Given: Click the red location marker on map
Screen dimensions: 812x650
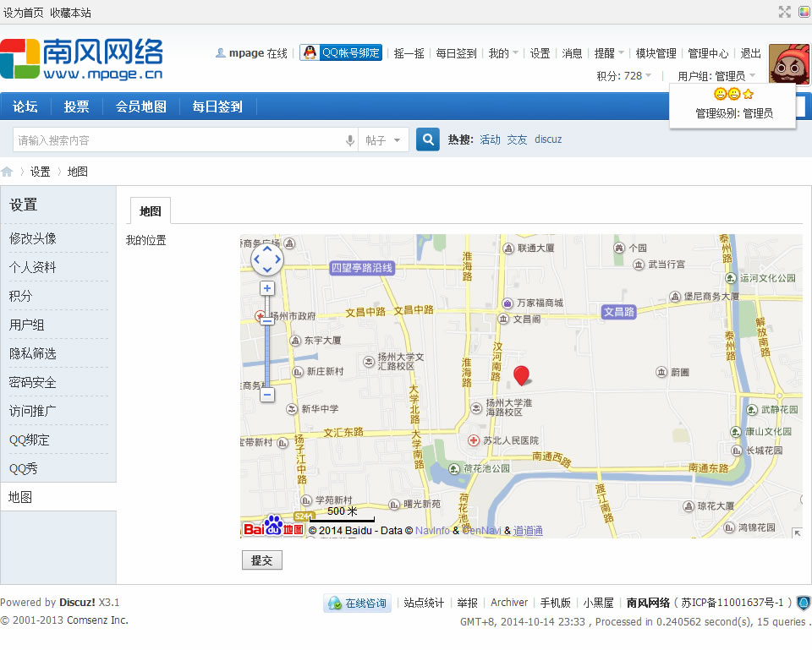Looking at the screenshot, I should point(522,376).
